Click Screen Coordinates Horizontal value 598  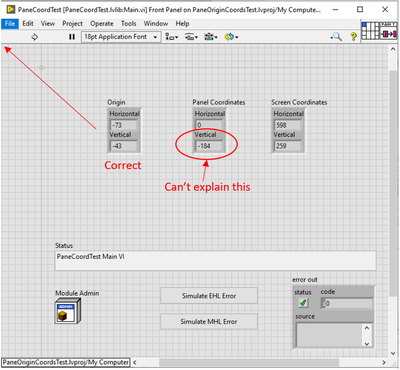[288, 125]
